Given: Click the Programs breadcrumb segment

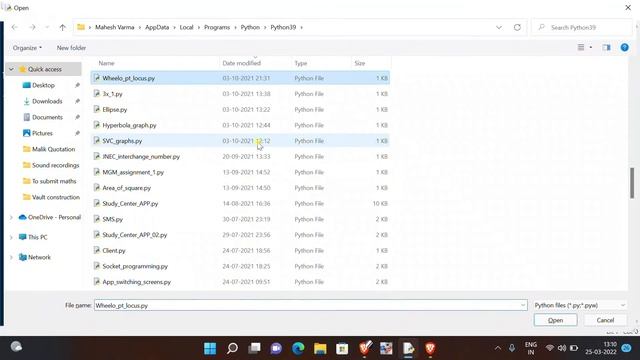Looking at the screenshot, I should 217,27.
